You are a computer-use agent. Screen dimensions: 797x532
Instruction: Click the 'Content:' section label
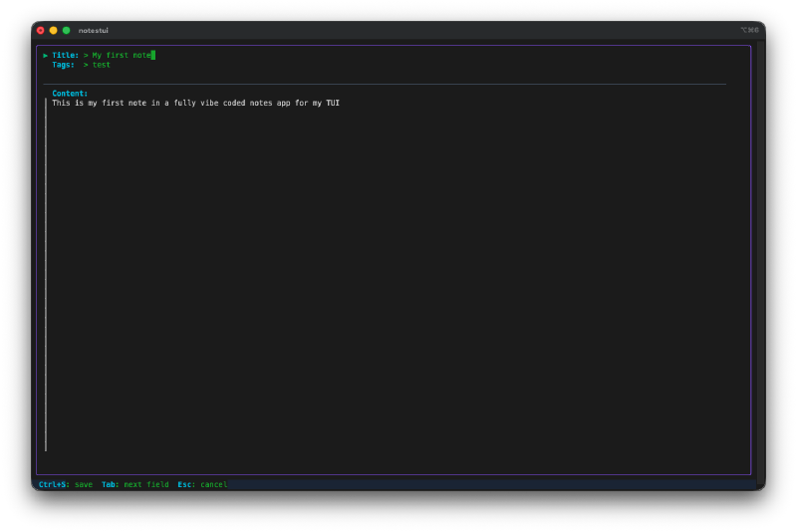point(70,94)
